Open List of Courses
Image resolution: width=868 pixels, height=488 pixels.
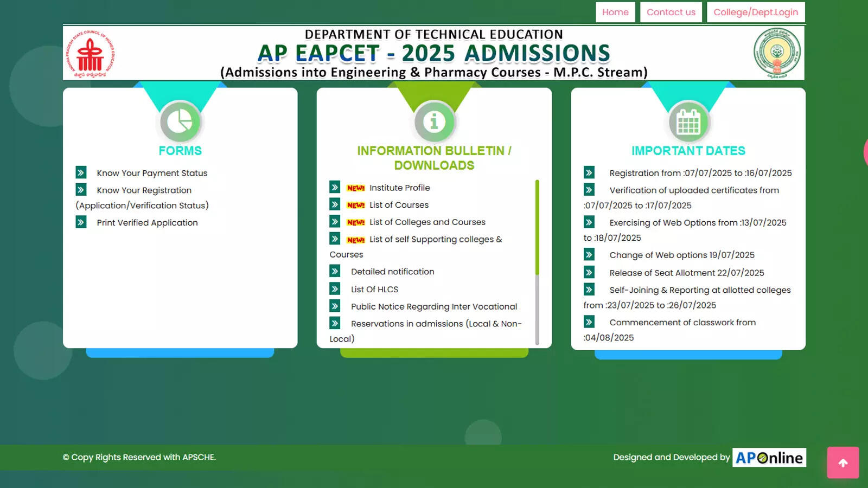pyautogui.click(x=399, y=205)
